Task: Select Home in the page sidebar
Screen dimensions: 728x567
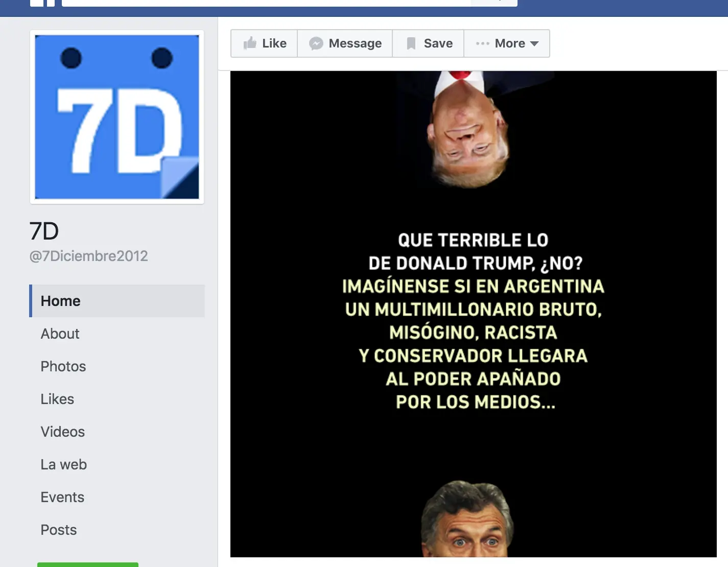Action: (x=117, y=301)
